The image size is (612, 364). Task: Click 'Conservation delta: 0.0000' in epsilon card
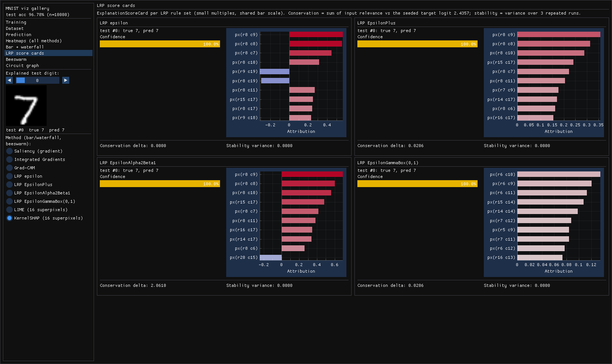pyautogui.click(x=133, y=146)
